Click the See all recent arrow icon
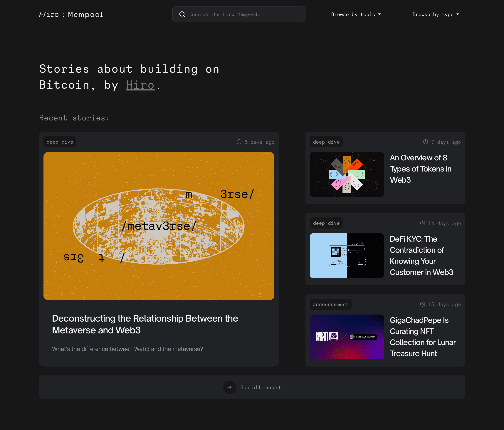 click(x=229, y=387)
